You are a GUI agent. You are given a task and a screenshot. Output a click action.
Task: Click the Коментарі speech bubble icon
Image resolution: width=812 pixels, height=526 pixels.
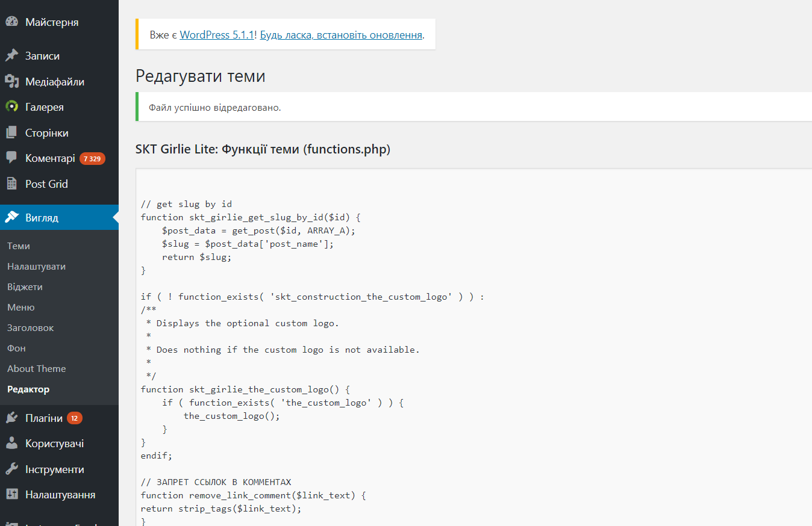click(12, 158)
